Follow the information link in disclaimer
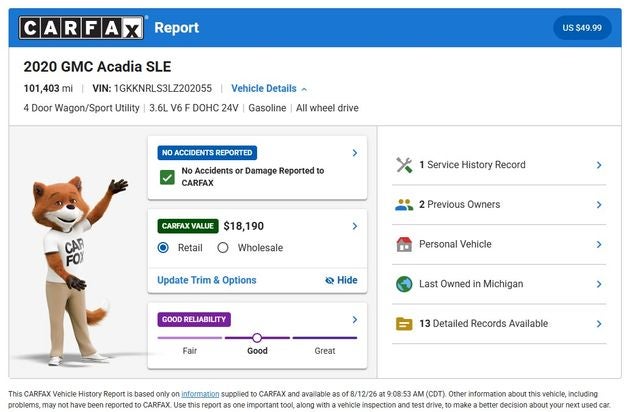This screenshot has width=640, height=412. pyautogui.click(x=200, y=394)
